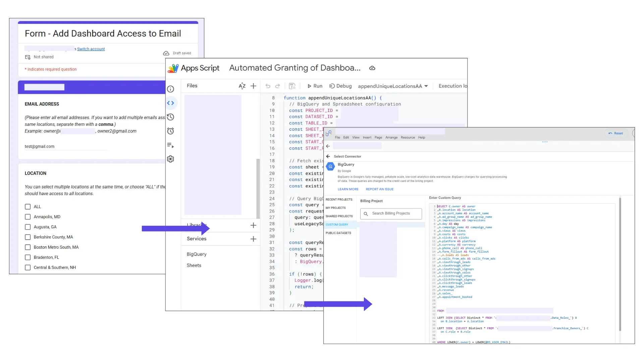Click the Save project icon
The height and width of the screenshot is (362, 644).
tap(292, 86)
